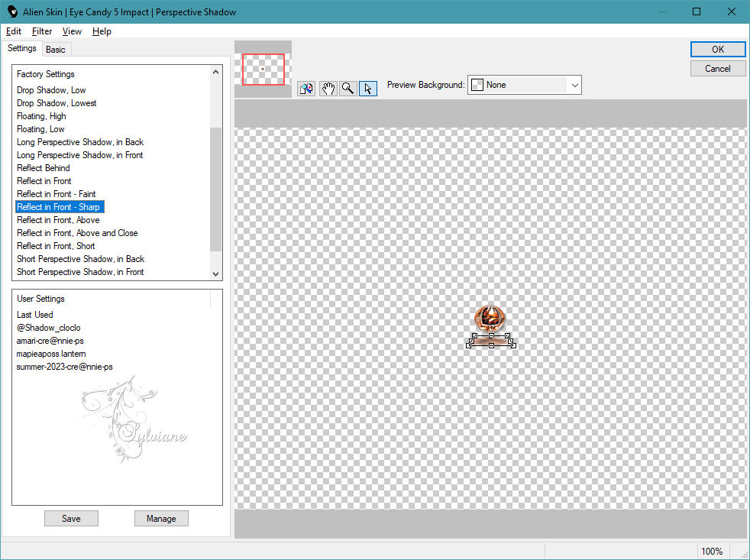Select the Drop Shadow, Lowest preset
Viewport: 750px width, 560px height.
(x=57, y=103)
